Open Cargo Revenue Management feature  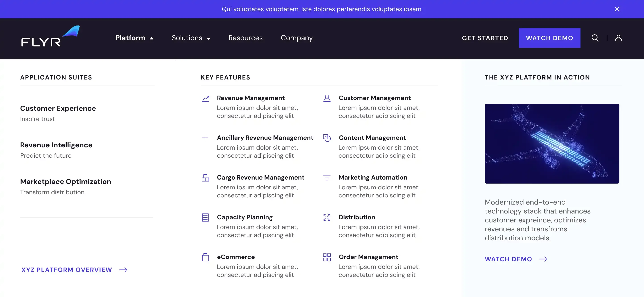coord(261,178)
